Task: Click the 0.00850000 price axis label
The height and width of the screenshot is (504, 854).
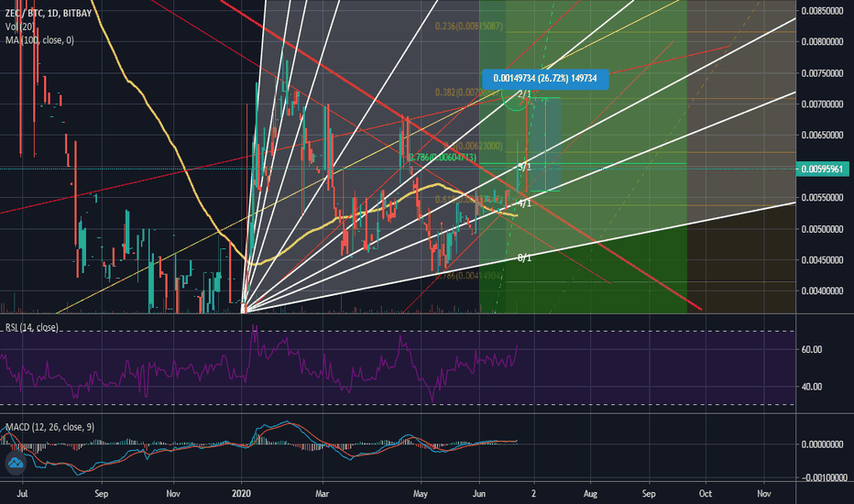Action: (x=823, y=11)
